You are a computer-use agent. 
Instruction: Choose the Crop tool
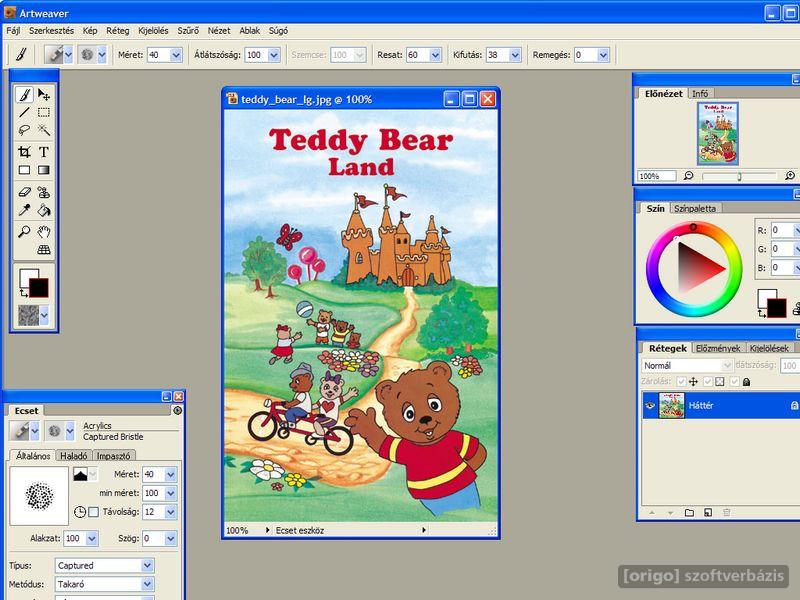coord(24,152)
